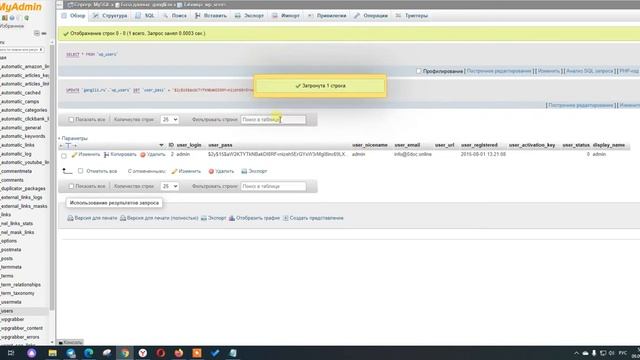Viewport: 640px width, 360px height.
Task: Open the upper row count dropdown
Action: 169,120
